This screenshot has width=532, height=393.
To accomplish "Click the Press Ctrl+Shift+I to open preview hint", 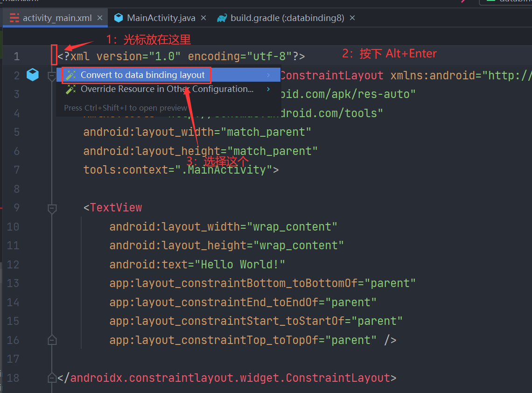I will [x=126, y=107].
